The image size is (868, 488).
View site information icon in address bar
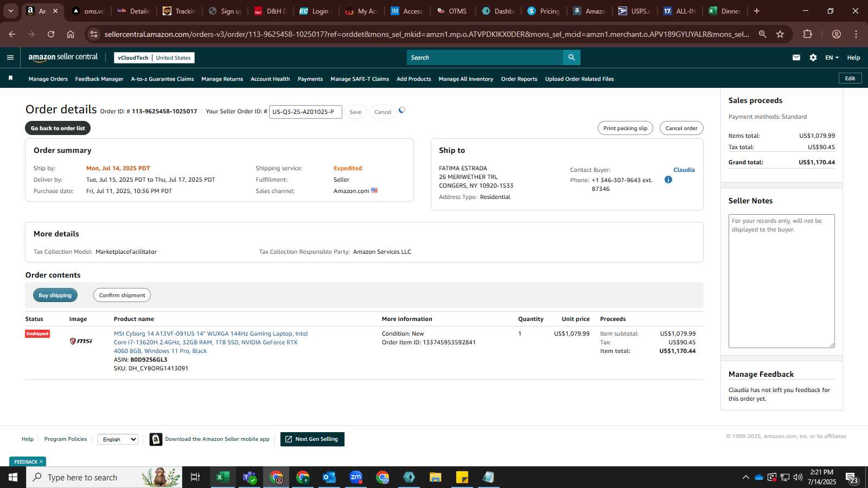click(94, 34)
